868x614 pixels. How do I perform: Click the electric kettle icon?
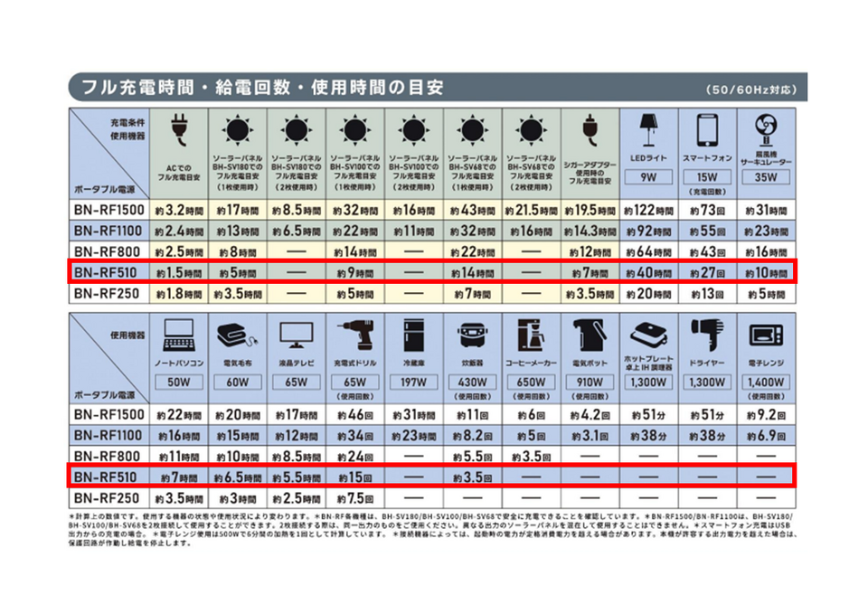click(x=590, y=336)
